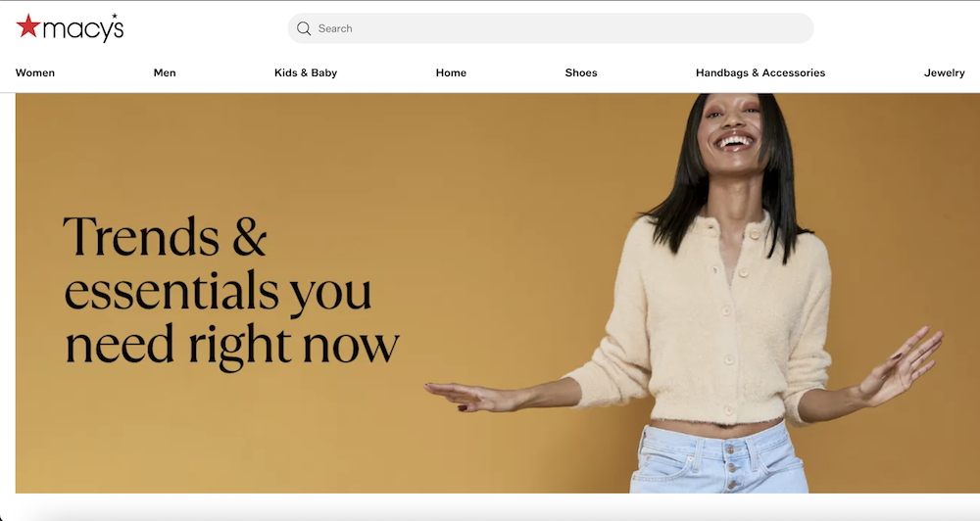Select the Jewelry department

point(944,72)
